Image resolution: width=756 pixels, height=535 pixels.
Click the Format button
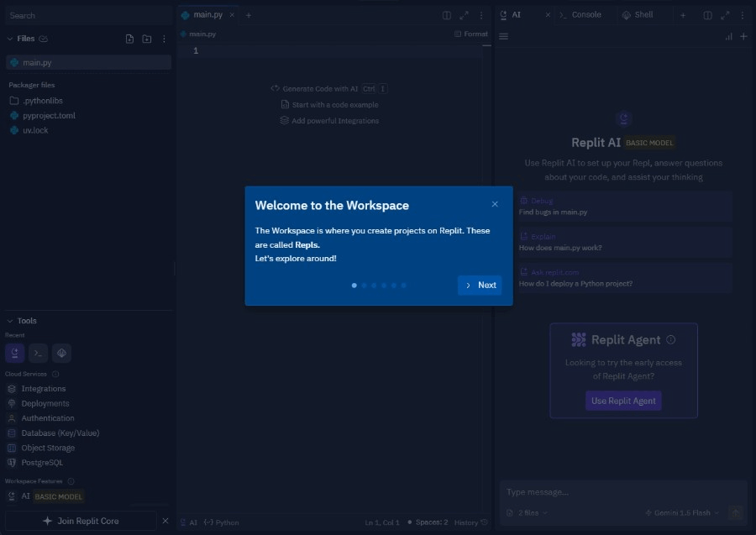tap(471, 34)
